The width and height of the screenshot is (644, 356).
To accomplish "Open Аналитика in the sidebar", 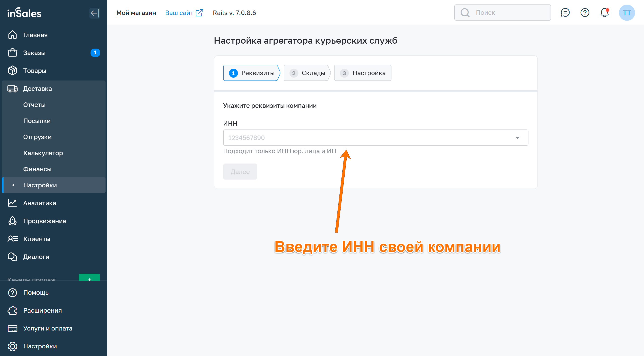I will (40, 203).
